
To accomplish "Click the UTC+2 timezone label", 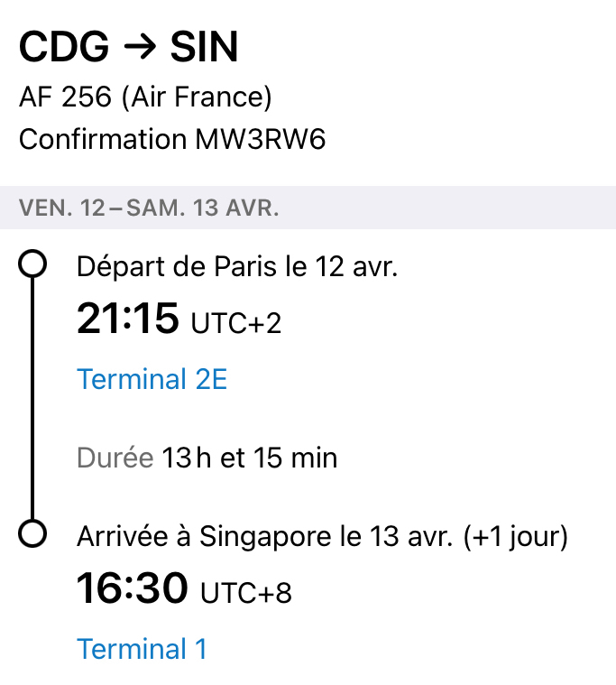I will pyautogui.click(x=236, y=323).
